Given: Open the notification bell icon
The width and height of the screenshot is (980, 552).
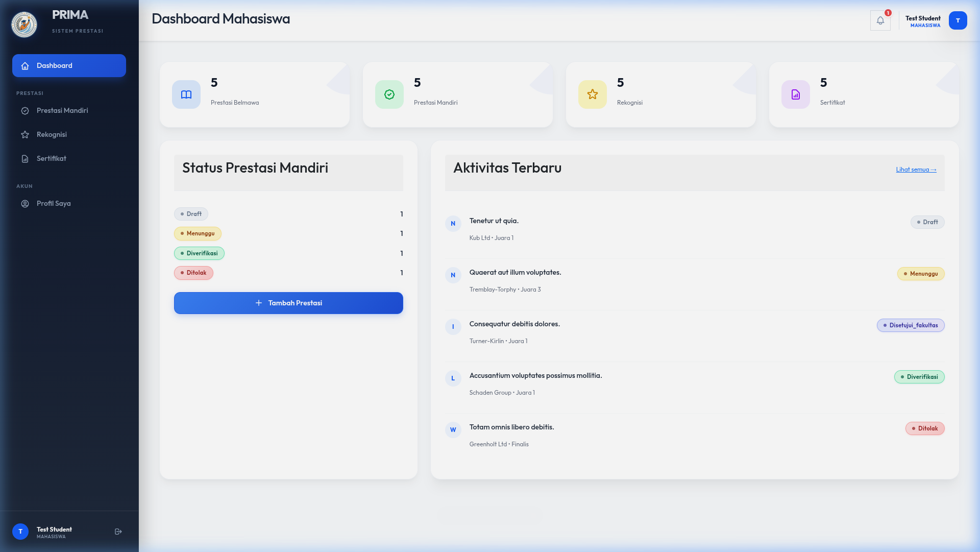Looking at the screenshot, I should [880, 20].
